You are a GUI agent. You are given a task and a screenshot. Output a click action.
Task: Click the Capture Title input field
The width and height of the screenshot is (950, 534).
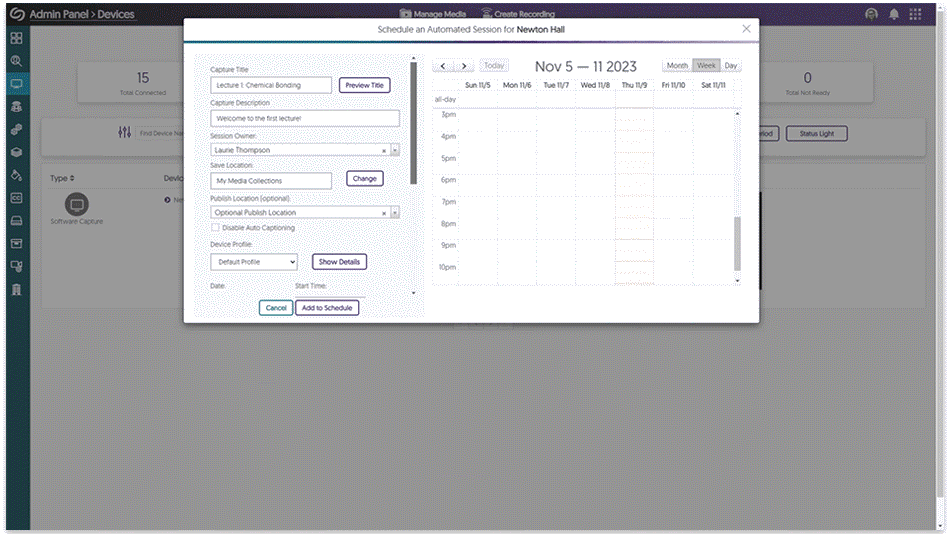271,85
